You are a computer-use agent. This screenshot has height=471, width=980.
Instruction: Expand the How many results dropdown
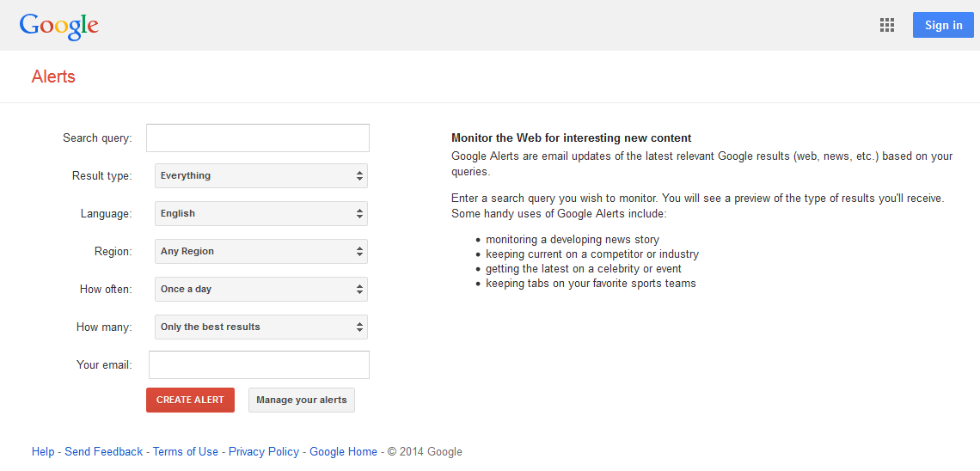coord(260,327)
